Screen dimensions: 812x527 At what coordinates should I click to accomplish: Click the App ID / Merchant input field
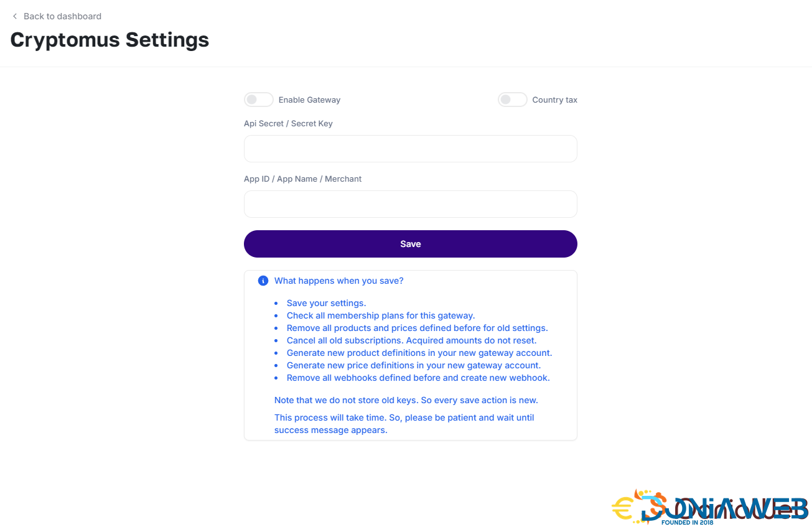click(411, 204)
